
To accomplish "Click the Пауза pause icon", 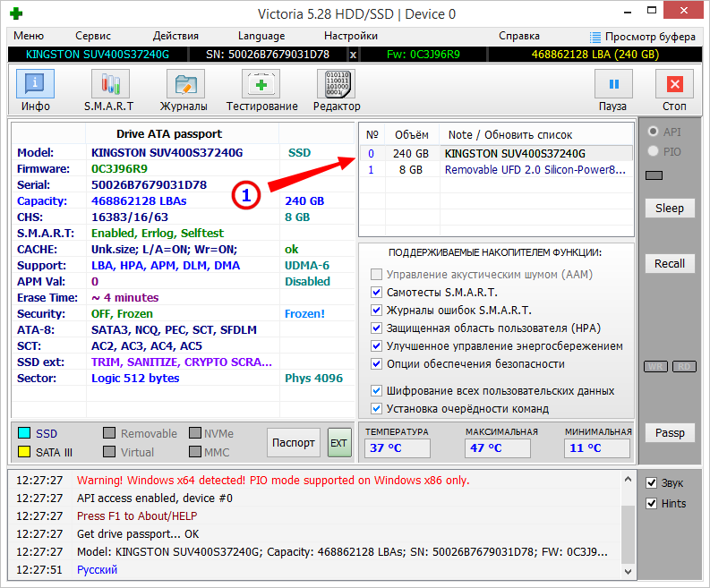I will coord(613,84).
